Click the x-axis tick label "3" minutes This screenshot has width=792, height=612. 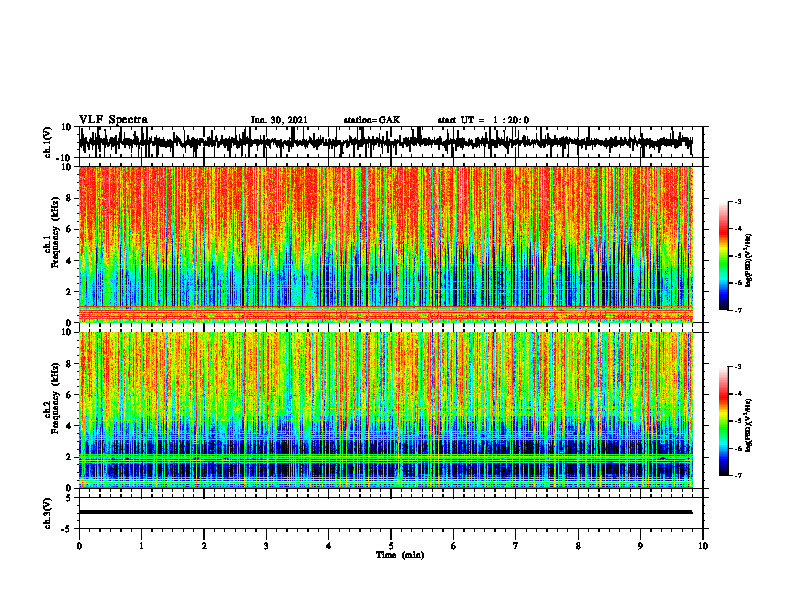click(266, 546)
